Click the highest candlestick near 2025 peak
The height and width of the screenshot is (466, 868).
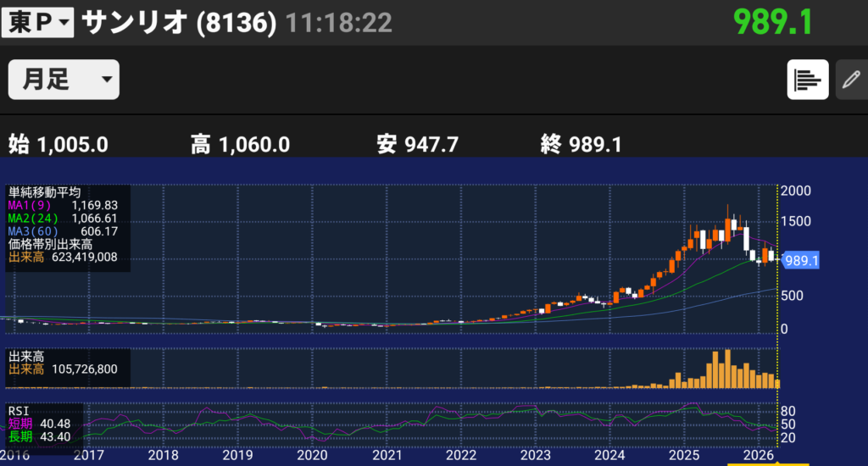[728, 227]
